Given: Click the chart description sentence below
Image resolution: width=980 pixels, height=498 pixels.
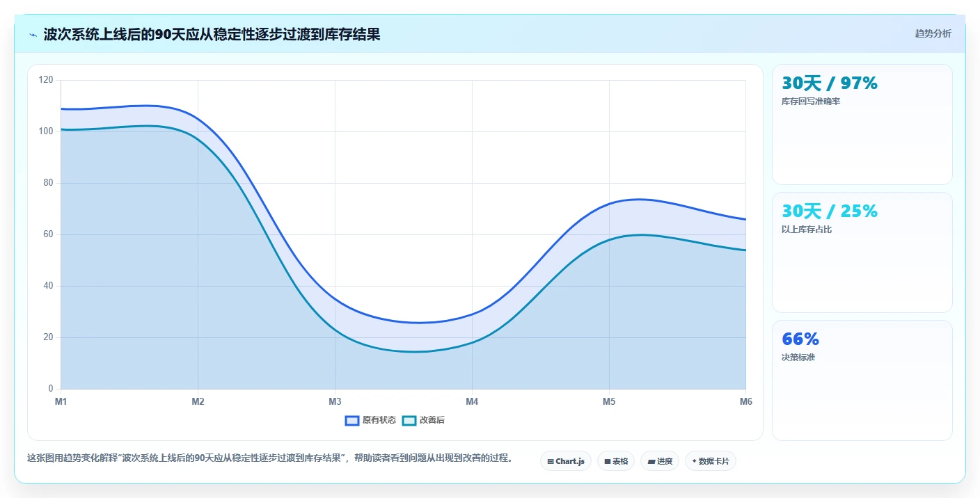Looking at the screenshot, I should (270, 458).
